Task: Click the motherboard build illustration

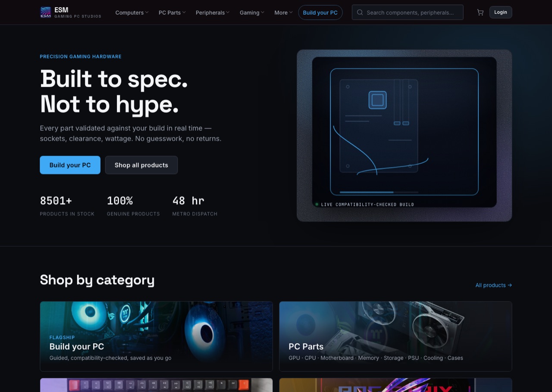Action: coord(405,136)
